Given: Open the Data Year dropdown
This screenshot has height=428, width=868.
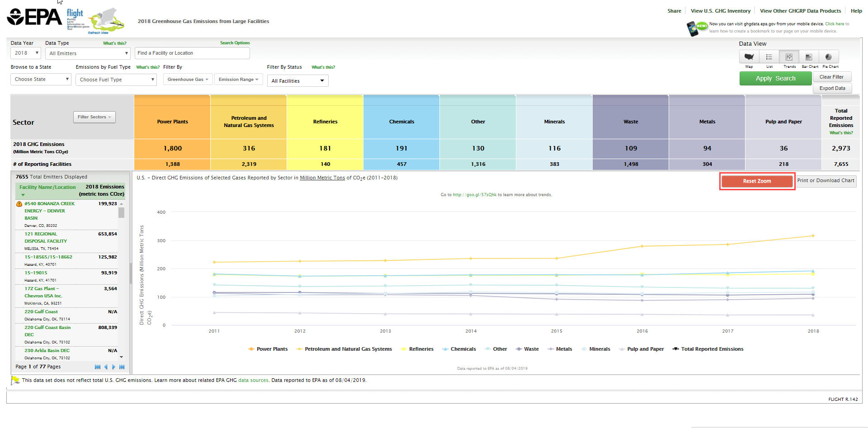Looking at the screenshot, I should pyautogui.click(x=26, y=53).
